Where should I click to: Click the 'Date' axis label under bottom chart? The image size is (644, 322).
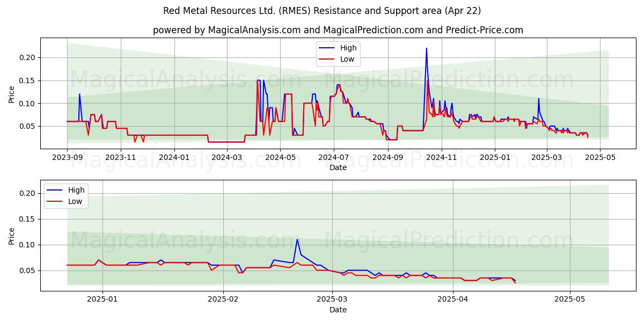pos(338,310)
